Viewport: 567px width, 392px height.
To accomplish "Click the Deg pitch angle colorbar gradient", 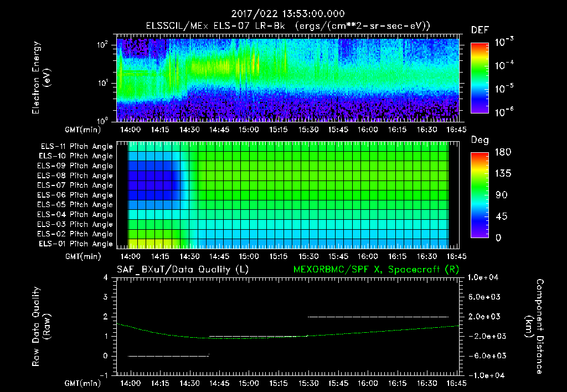I will click(480, 195).
